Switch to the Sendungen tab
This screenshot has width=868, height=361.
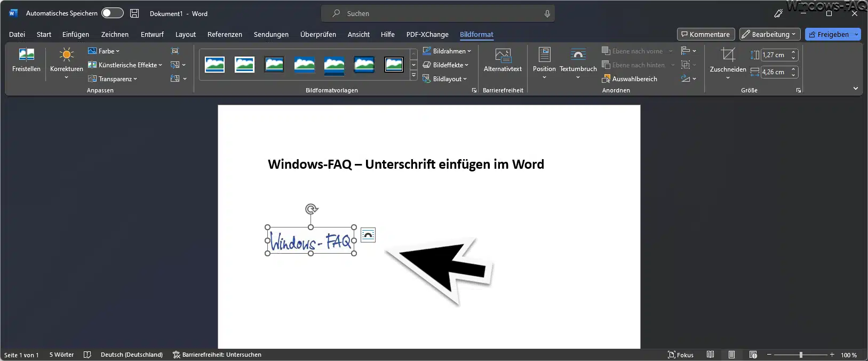[271, 34]
